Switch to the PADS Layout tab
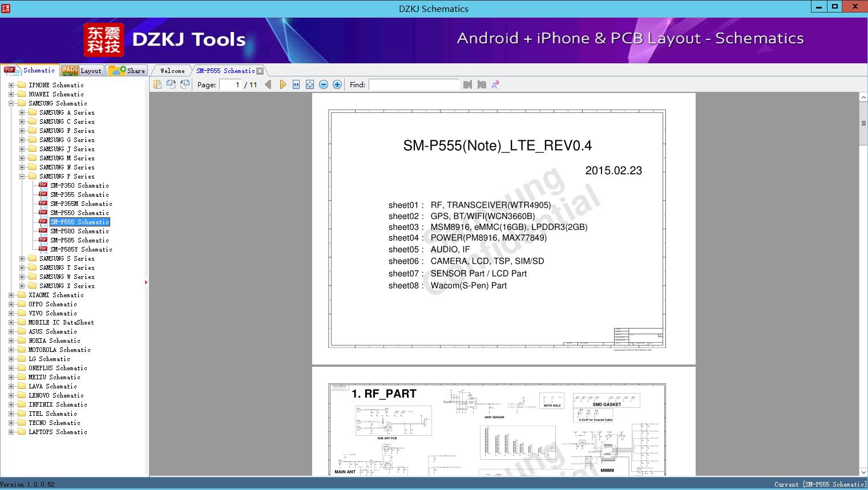Screen dimensions: 868x490 coord(82,71)
